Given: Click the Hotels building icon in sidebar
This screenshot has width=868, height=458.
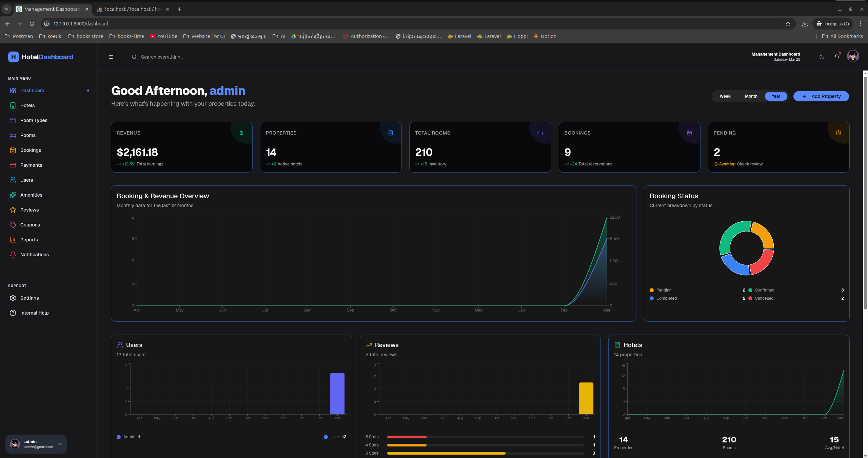Looking at the screenshot, I should [x=13, y=105].
